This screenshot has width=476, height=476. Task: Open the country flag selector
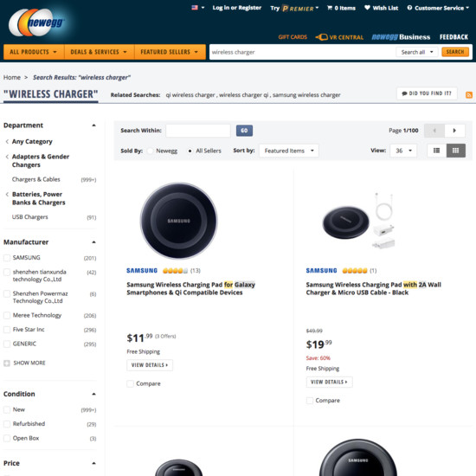pos(197,8)
